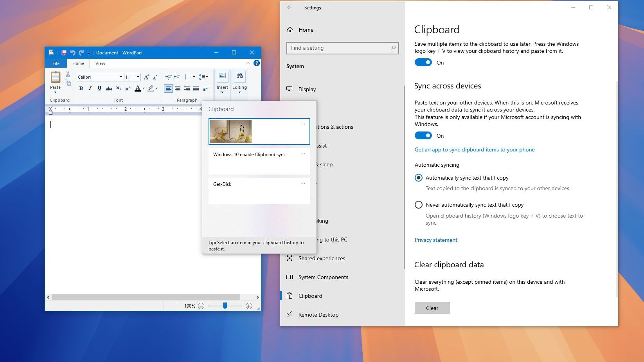Open options for the 'Get-Disk' clipboard item
This screenshot has height=362, width=644.
pyautogui.click(x=303, y=183)
